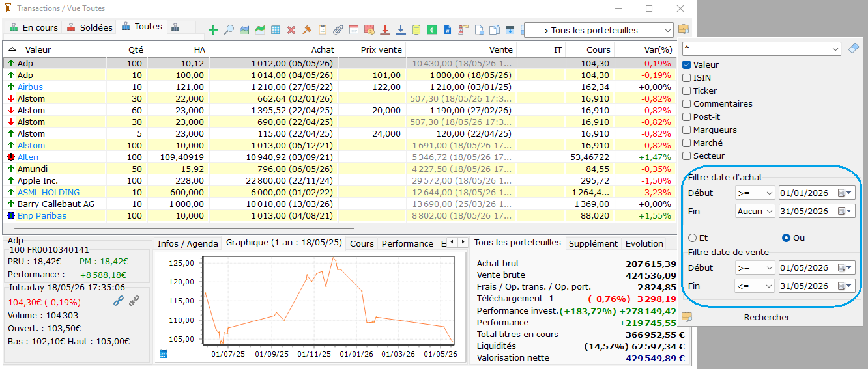Click the hammer icon in toolbar
The width and height of the screenshot is (868, 369).
[307, 30]
